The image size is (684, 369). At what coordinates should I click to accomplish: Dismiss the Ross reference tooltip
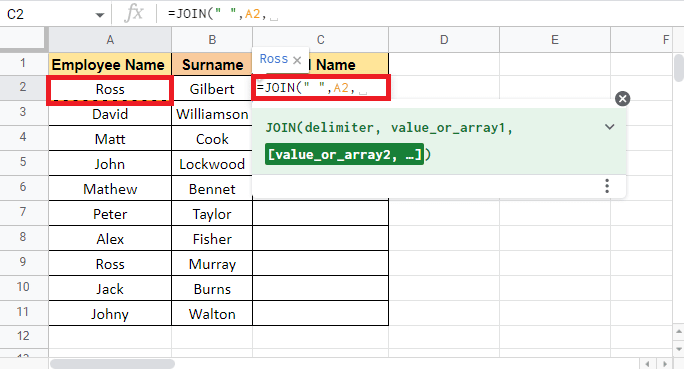point(297,60)
